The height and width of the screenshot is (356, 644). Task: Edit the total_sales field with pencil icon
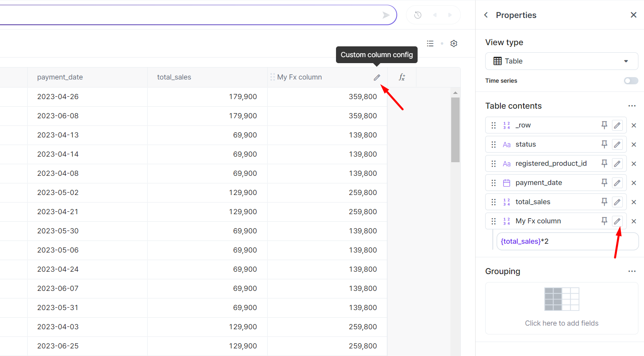click(x=617, y=202)
